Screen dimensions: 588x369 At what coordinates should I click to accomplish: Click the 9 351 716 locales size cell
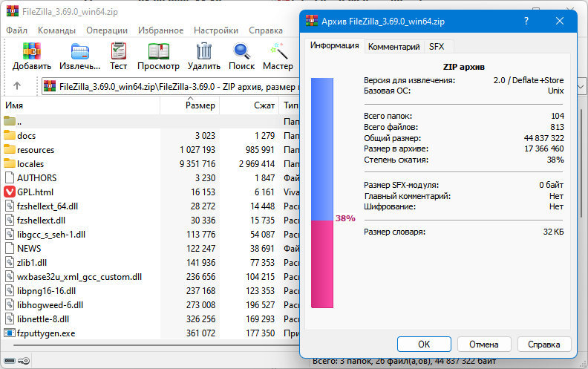pos(197,164)
